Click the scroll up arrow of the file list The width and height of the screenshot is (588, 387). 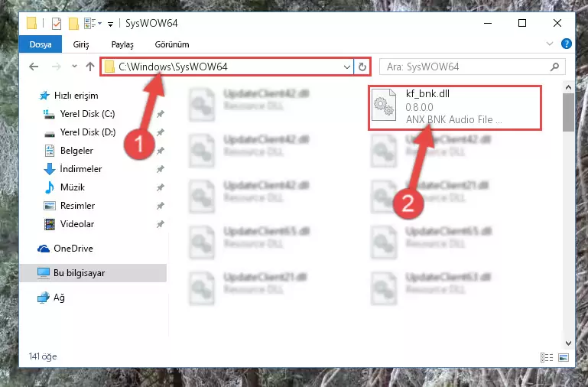pyautogui.click(x=568, y=87)
